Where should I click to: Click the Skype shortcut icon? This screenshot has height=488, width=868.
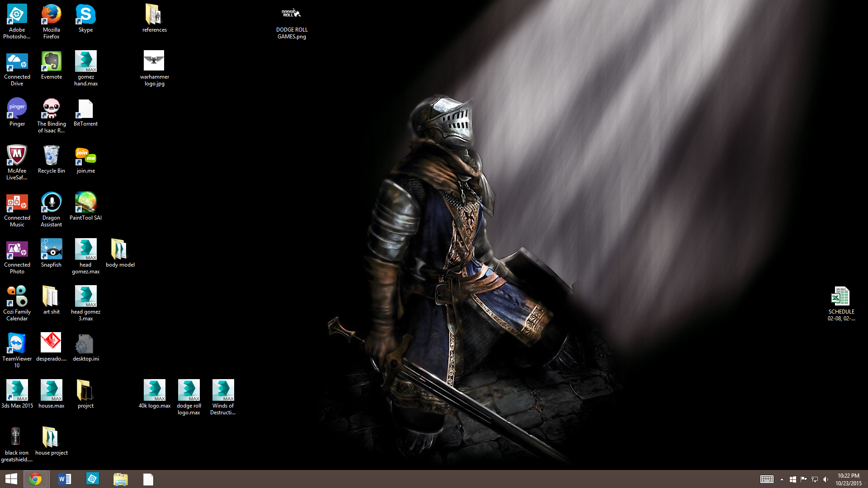pos(85,15)
